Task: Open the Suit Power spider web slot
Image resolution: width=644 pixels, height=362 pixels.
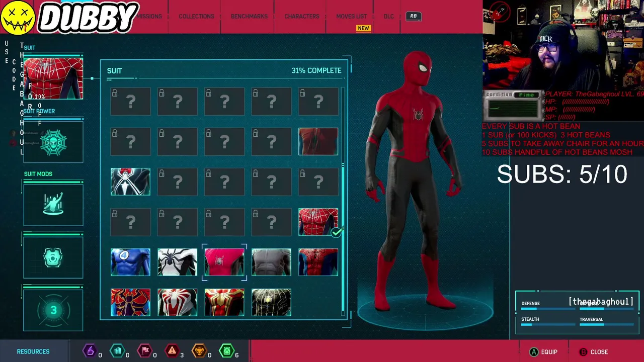Action: (x=53, y=142)
